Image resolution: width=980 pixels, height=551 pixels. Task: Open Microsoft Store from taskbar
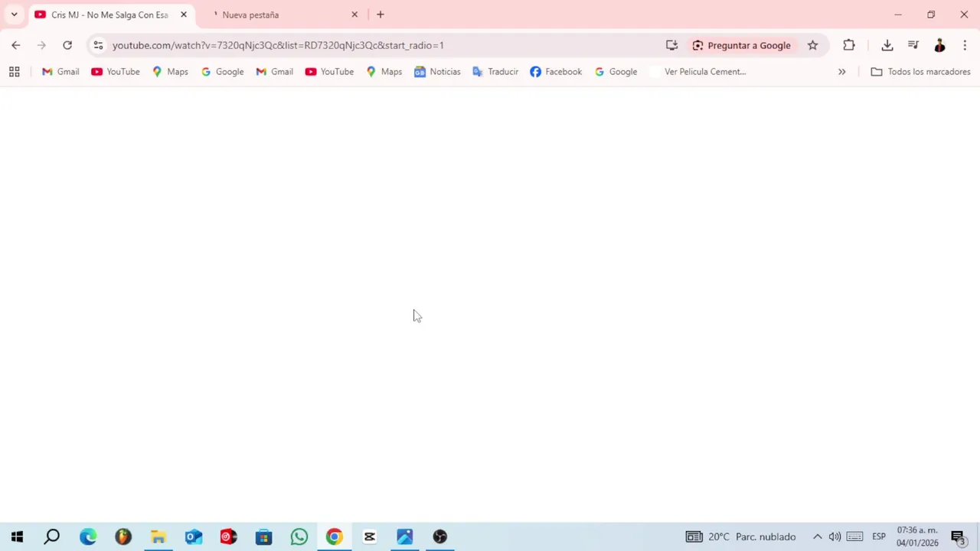(264, 536)
